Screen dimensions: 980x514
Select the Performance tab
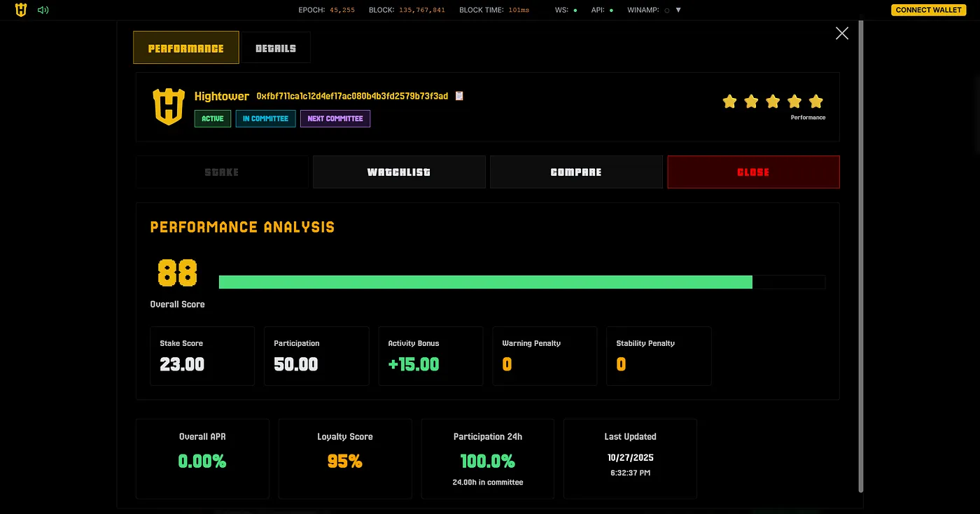point(186,48)
